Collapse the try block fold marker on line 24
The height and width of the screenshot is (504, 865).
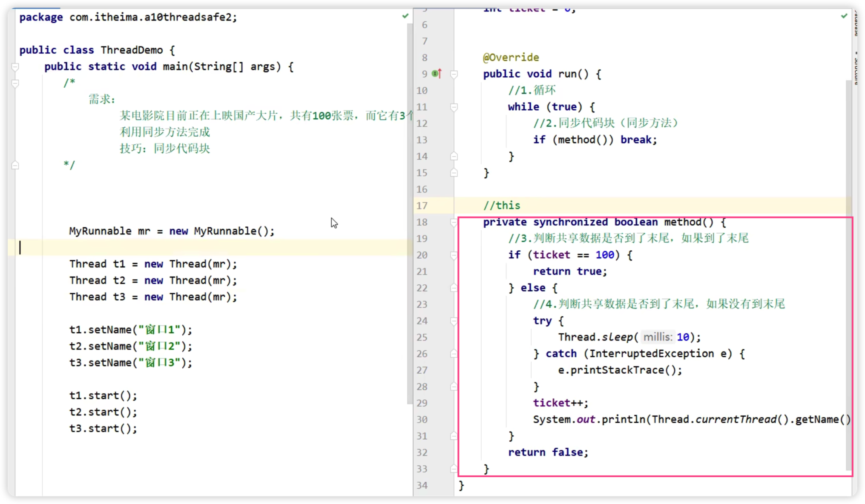point(454,321)
